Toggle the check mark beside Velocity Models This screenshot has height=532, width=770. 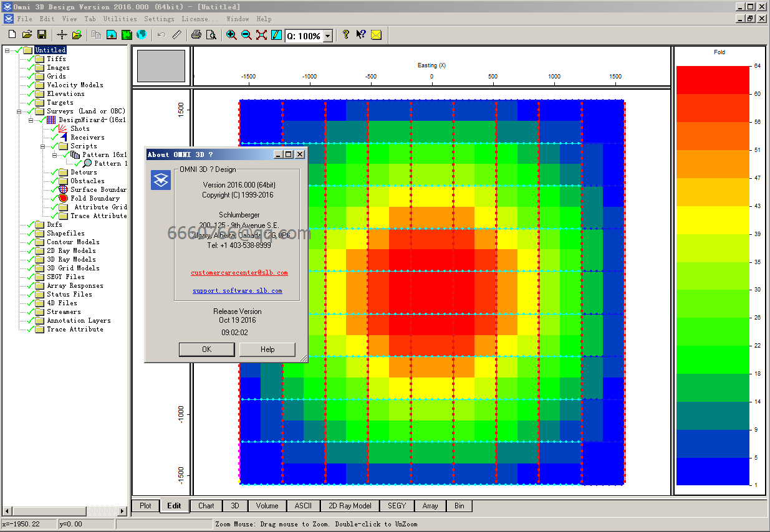click(31, 85)
